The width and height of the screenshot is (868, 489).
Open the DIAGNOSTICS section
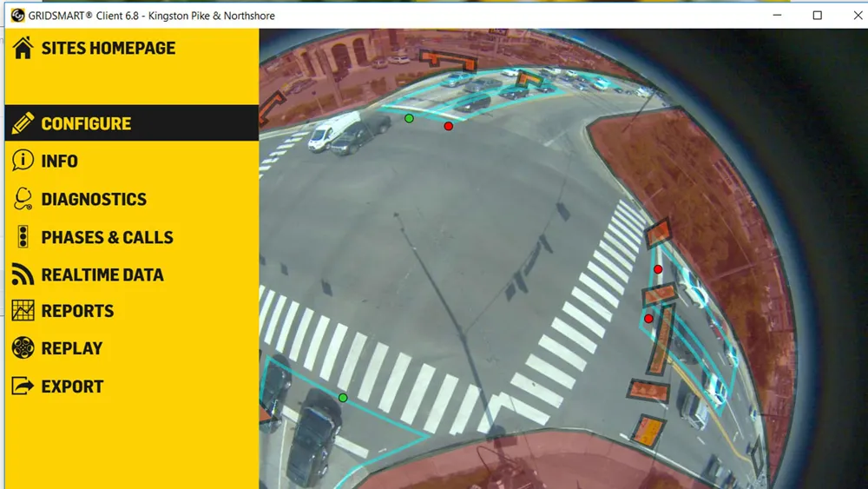click(x=94, y=200)
